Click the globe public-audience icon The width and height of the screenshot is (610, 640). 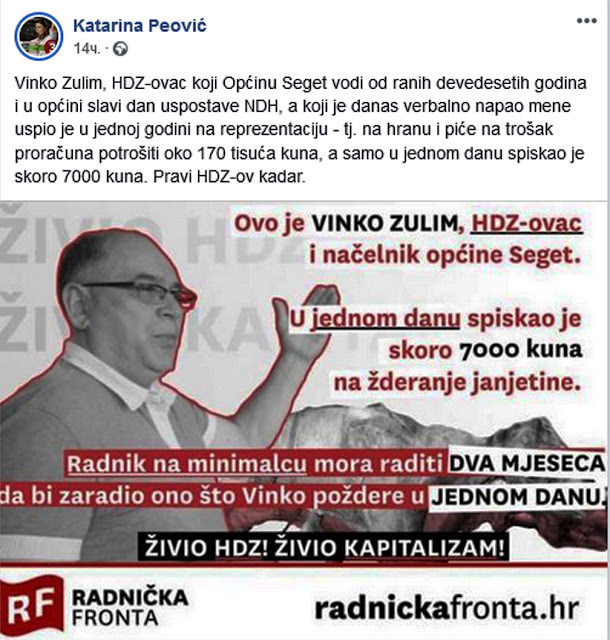pos(120,49)
